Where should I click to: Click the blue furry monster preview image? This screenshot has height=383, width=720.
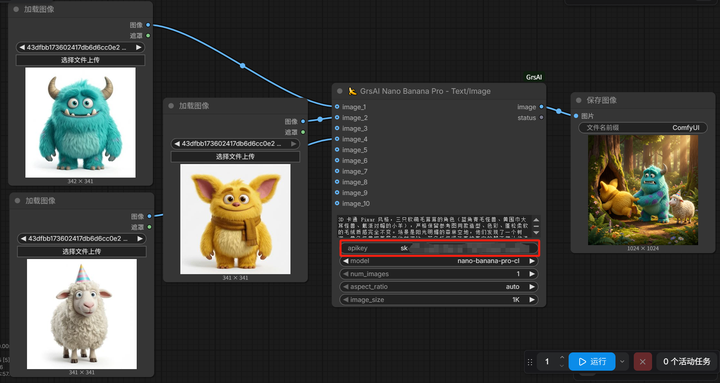(80, 123)
